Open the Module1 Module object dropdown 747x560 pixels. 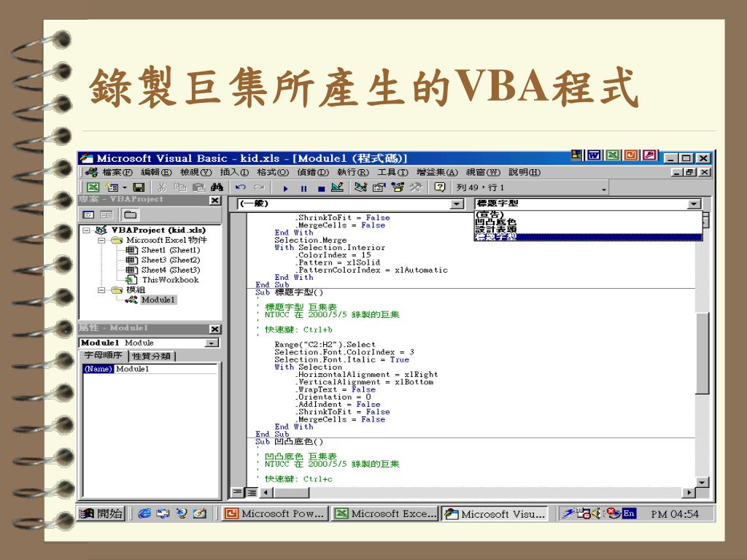click(211, 343)
